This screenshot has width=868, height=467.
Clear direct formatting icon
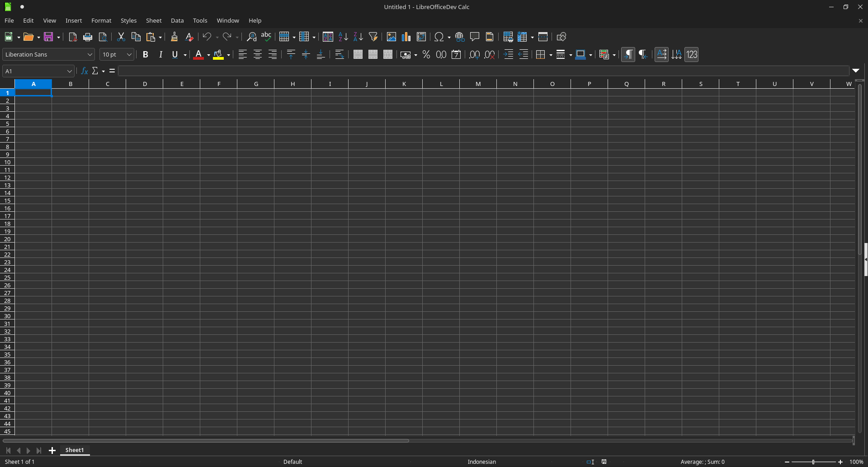pyautogui.click(x=189, y=37)
